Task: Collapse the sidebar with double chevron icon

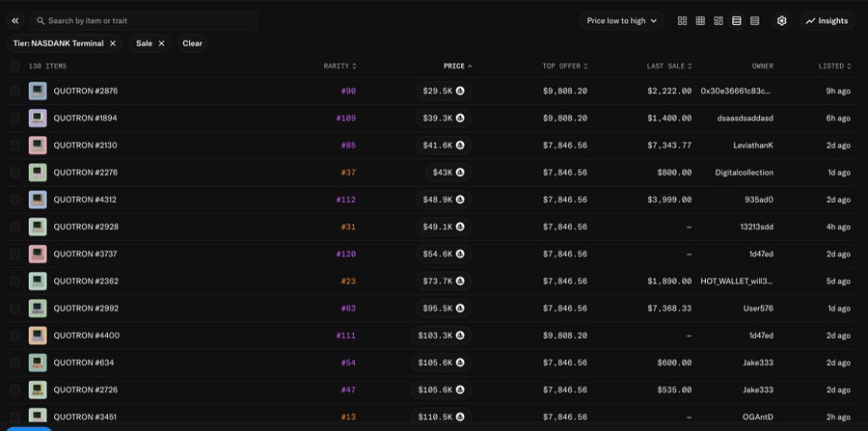Action: tap(14, 20)
